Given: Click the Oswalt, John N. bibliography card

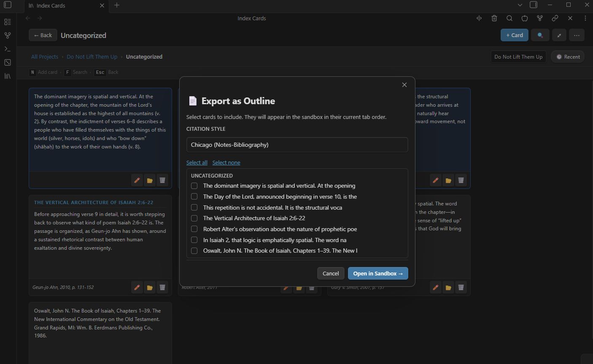Looking at the screenshot, I should coord(100,333).
